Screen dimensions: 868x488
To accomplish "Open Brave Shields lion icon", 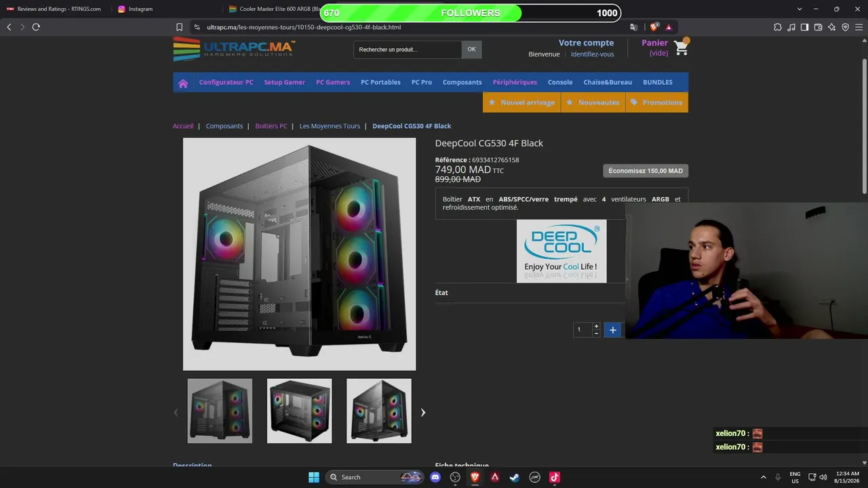I will pyautogui.click(x=654, y=27).
